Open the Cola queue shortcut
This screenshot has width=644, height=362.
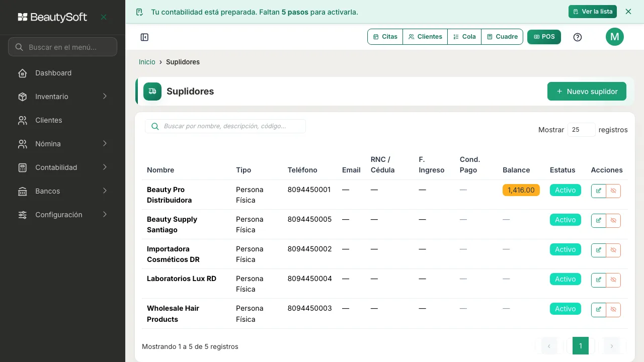464,37
